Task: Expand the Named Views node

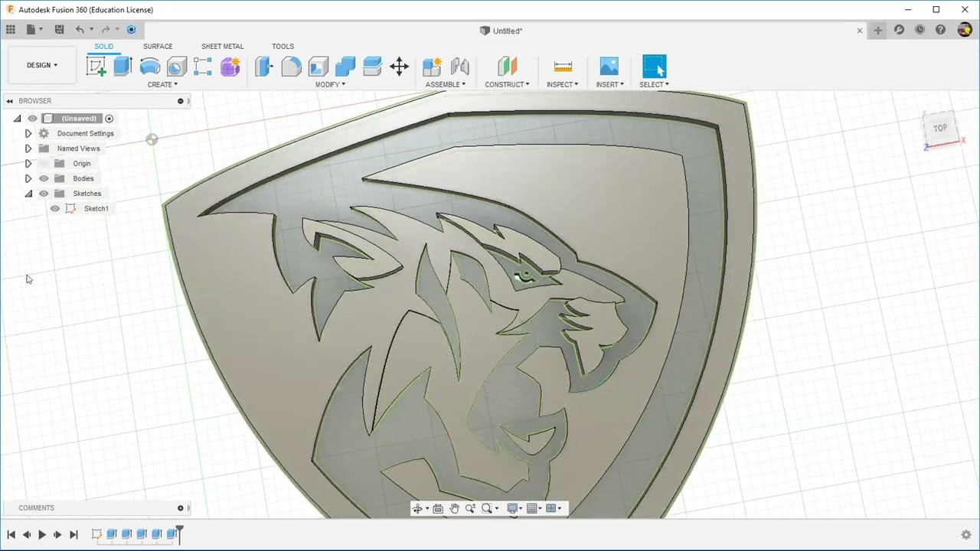Action: pos(28,148)
